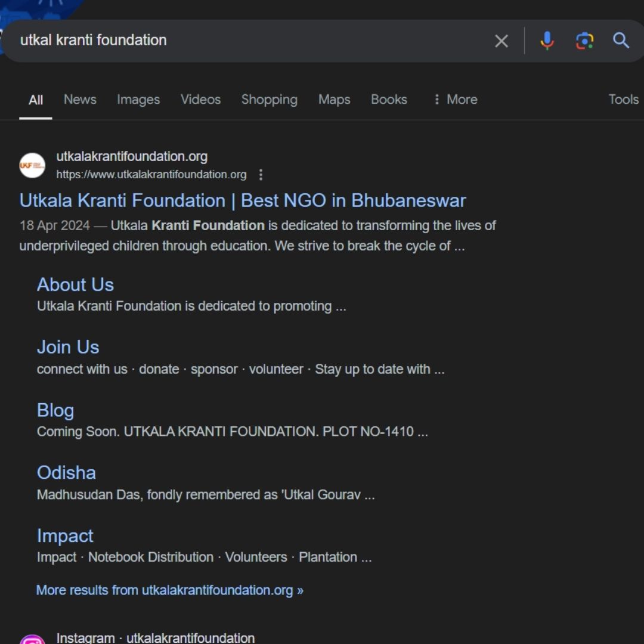Click the utkalakrantifoundation.org site name text
Screen dimensions: 644x644
(132, 156)
